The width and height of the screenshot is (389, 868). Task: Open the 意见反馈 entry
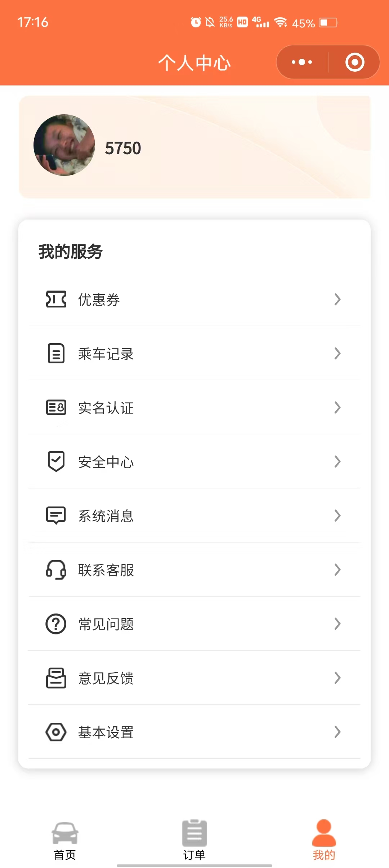(106, 678)
